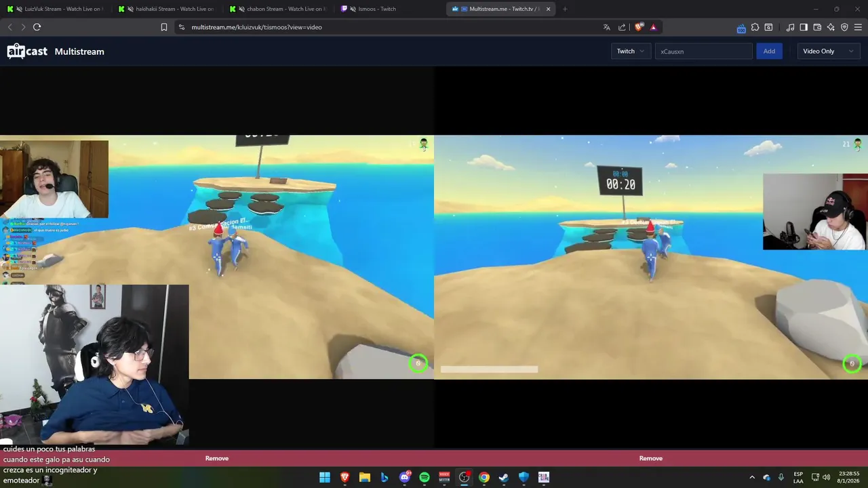Open the Brave Shields lion icon
The width and height of the screenshot is (868, 488).
tap(638, 27)
